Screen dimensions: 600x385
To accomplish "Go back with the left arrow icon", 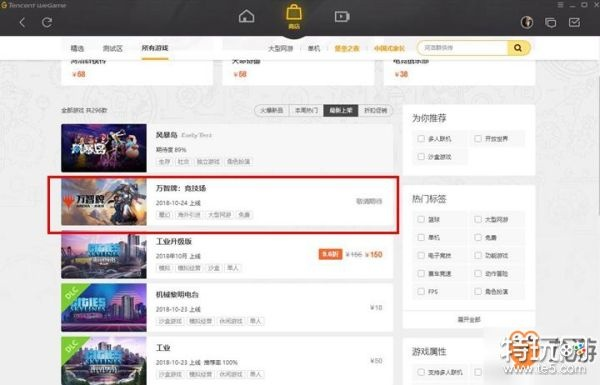I will click(22, 23).
